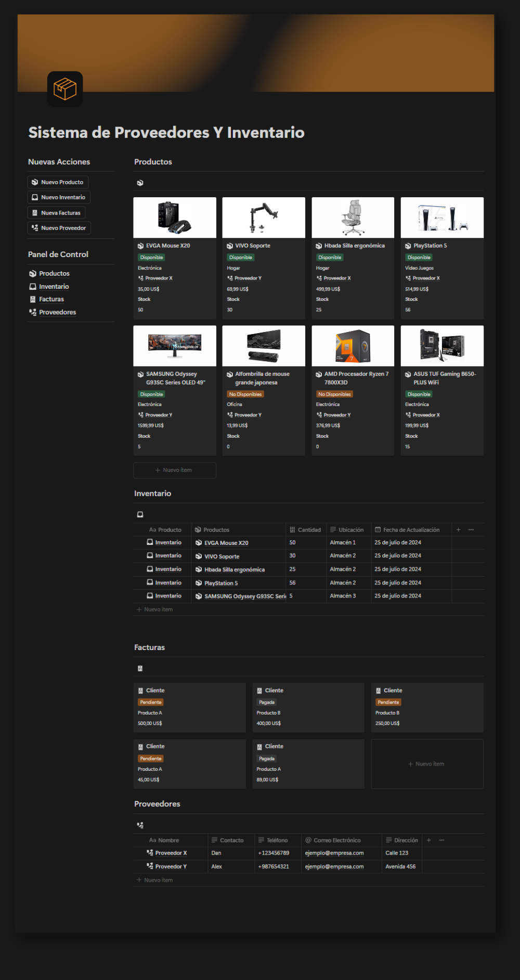This screenshot has height=980, width=520.
Task: Click the inventory view icon under Inventario heading
Action: 140,514
